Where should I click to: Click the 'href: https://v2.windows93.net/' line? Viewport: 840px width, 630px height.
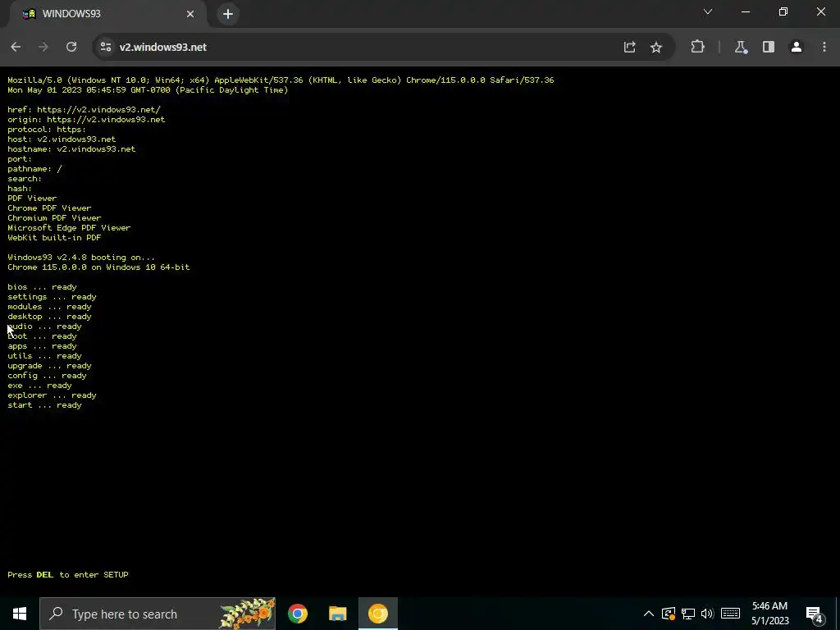click(84, 109)
